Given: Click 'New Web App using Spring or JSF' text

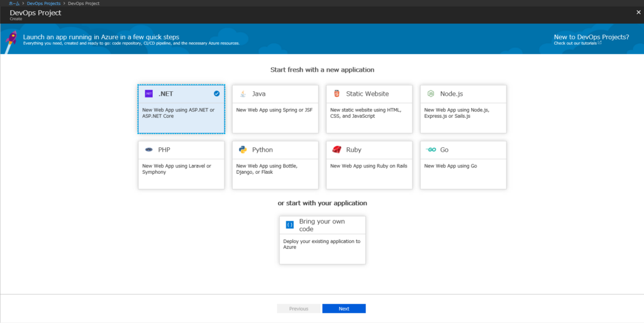Looking at the screenshot, I should pos(274,110).
